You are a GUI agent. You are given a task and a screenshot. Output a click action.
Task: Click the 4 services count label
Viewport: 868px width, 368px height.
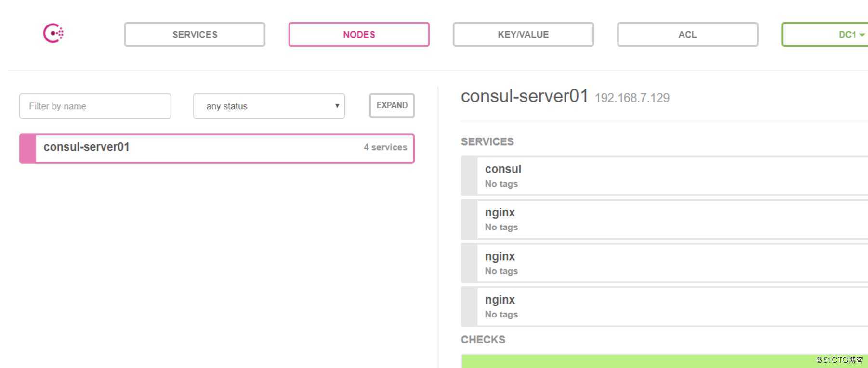coord(385,147)
